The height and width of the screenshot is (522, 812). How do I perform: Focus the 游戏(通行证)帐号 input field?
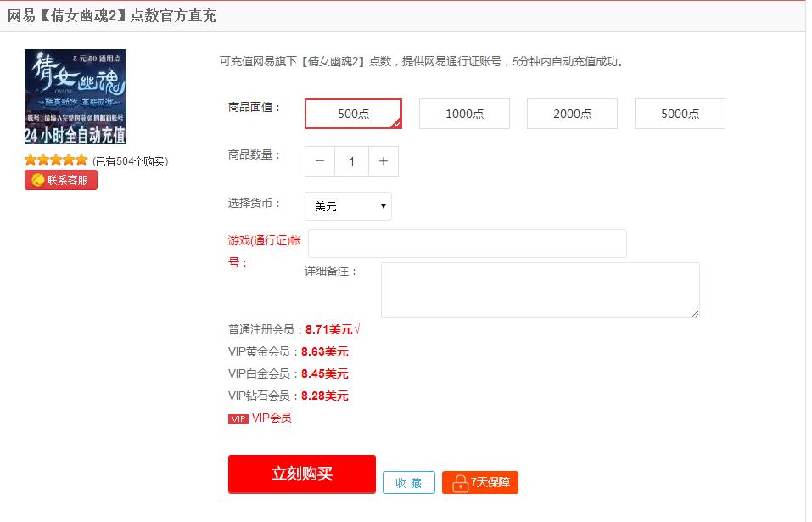coord(468,244)
